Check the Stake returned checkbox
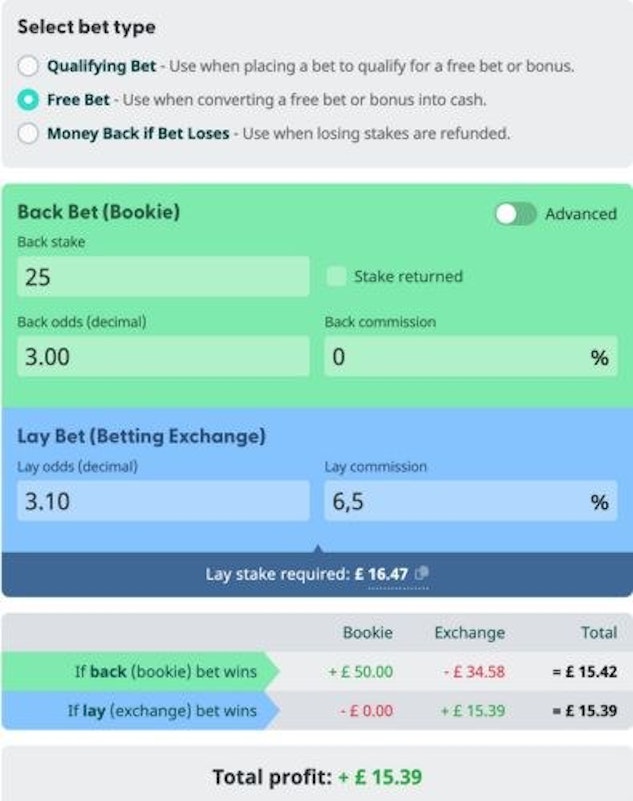Viewport: 633px width, 801px height. pos(336,276)
